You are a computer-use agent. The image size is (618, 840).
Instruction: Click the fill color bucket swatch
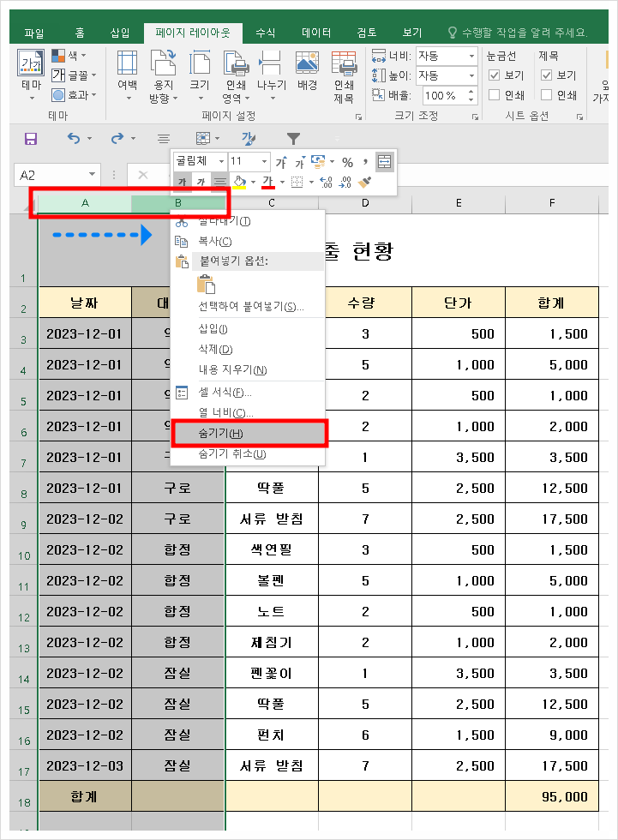239,183
